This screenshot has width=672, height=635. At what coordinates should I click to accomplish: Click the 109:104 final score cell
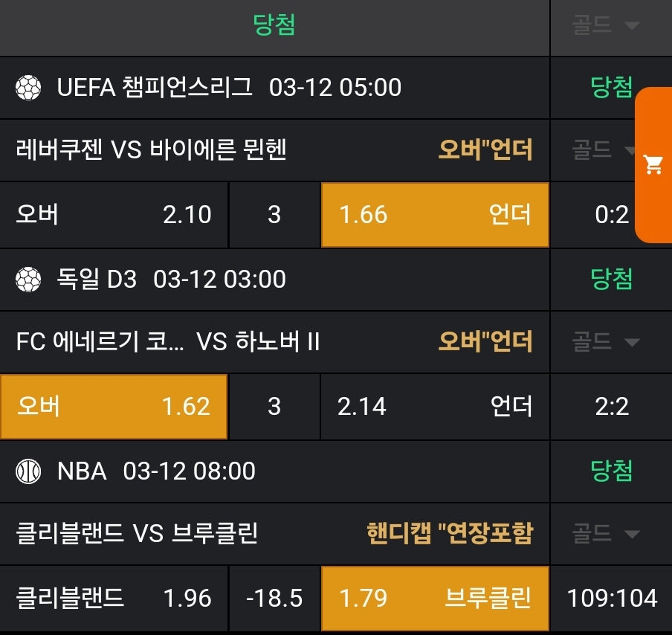(x=612, y=599)
